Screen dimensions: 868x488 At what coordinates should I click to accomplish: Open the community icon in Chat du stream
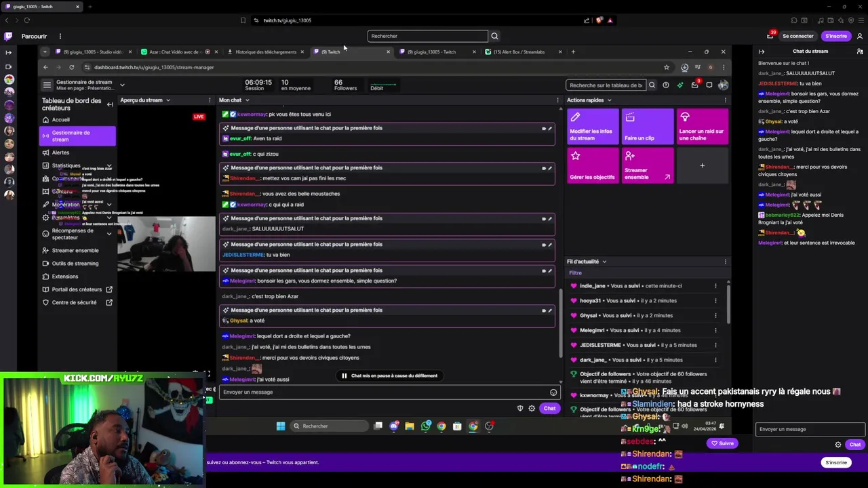point(860,52)
